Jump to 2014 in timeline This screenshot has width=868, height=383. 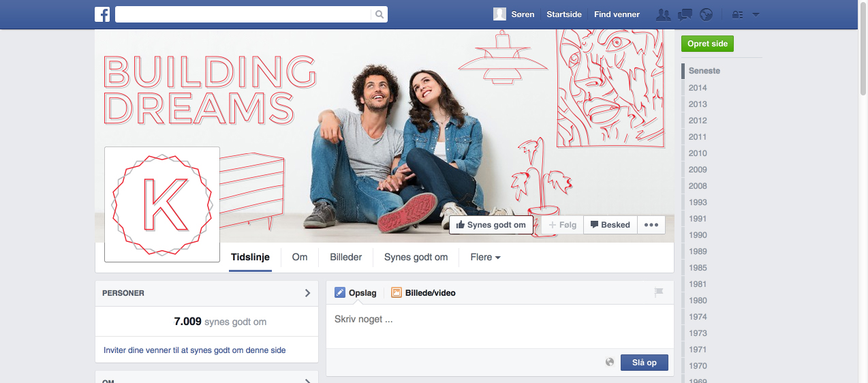698,88
